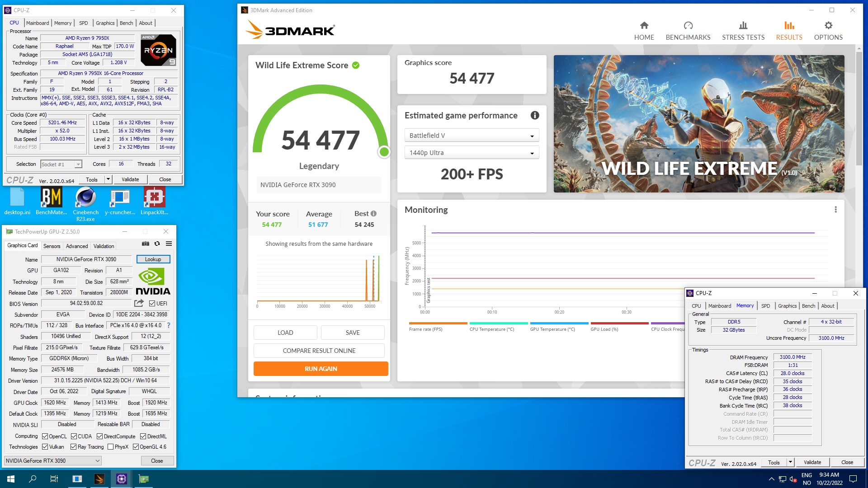Open the notification center icon
Viewport: 868px width, 488px height.
tap(853, 479)
